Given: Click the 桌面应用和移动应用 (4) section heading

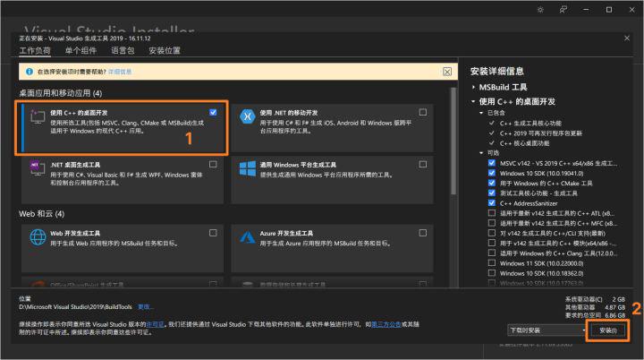Looking at the screenshot, I should [61, 93].
